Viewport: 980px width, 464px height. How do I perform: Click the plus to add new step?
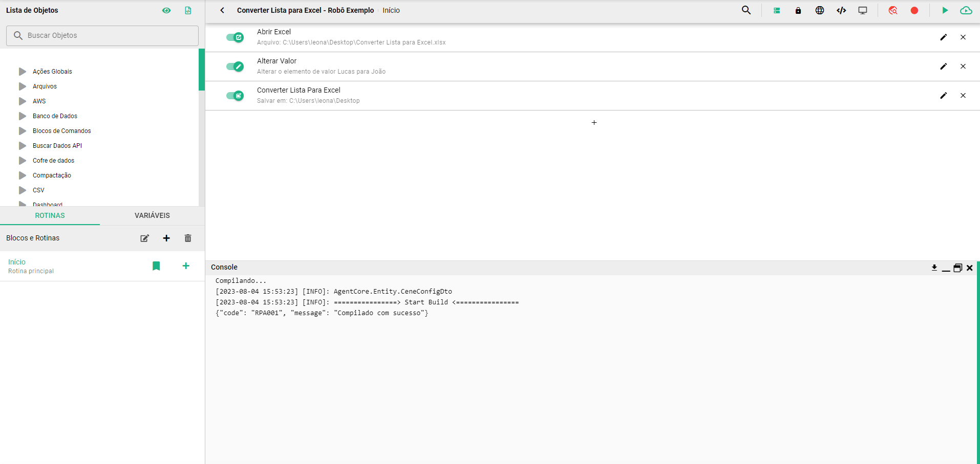[x=594, y=123]
